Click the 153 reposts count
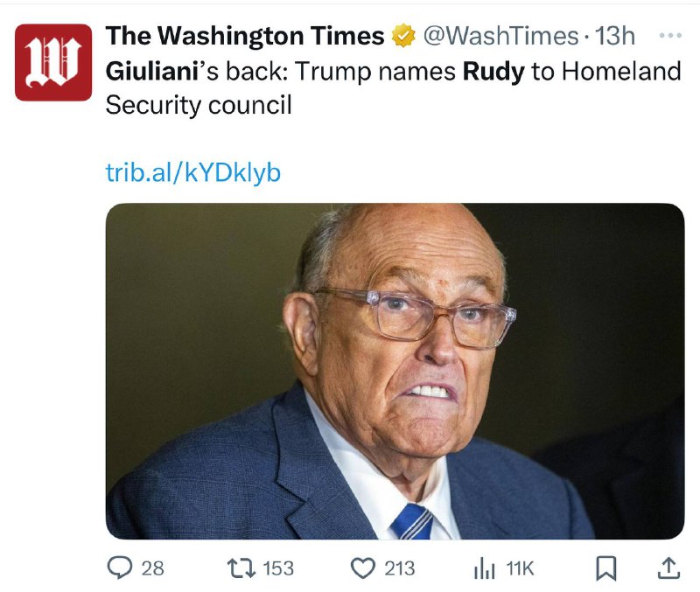700x592 pixels. pos(278,568)
